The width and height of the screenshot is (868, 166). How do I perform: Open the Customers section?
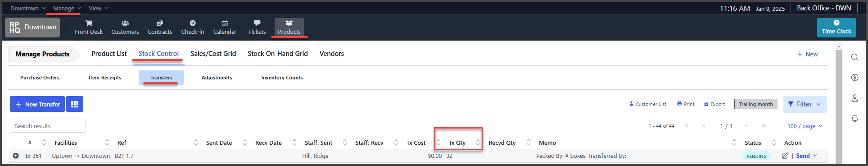(125, 28)
